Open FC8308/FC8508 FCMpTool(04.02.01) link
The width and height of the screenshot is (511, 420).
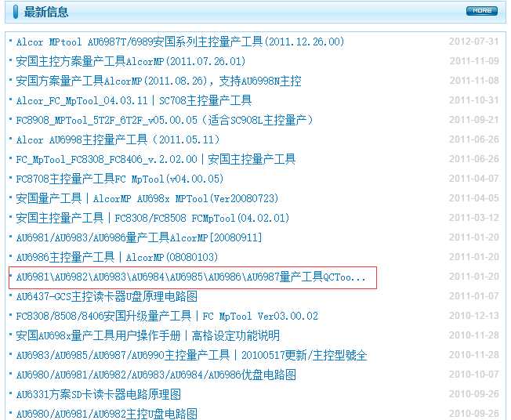[x=153, y=218]
